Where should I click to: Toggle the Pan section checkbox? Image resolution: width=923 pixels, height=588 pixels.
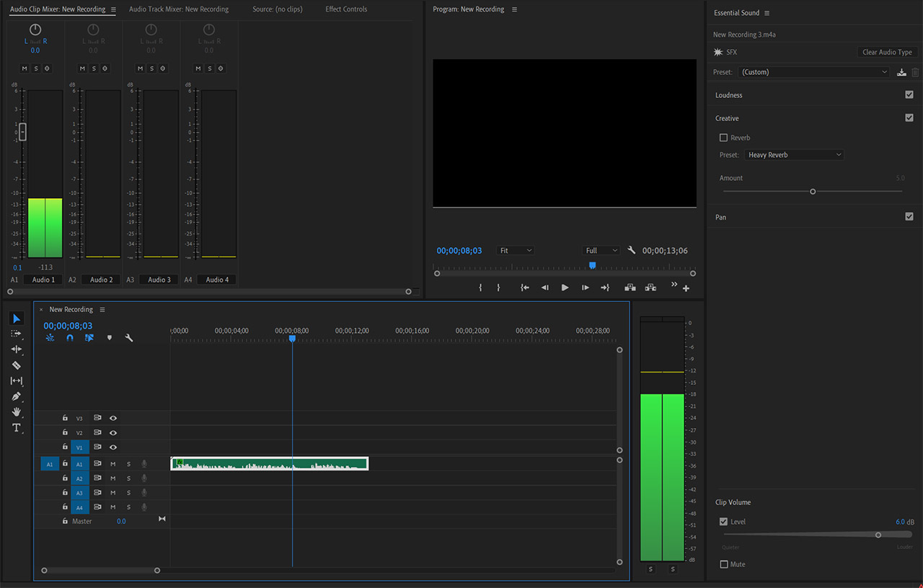tap(909, 216)
